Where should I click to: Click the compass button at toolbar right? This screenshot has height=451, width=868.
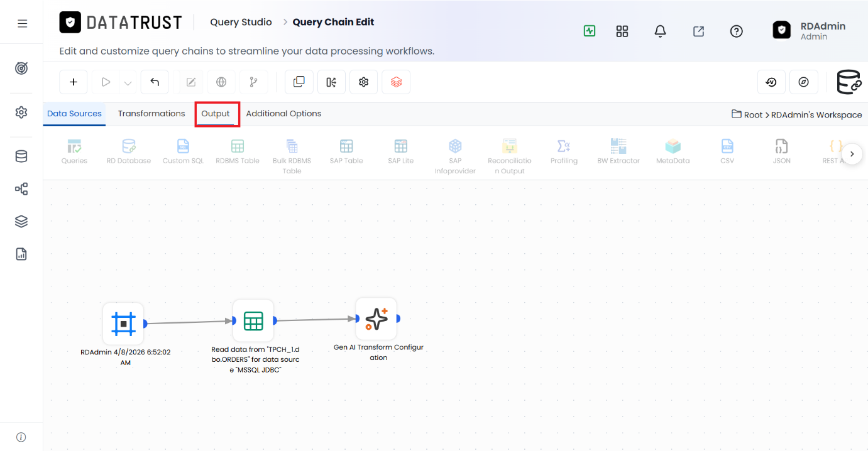(x=804, y=82)
